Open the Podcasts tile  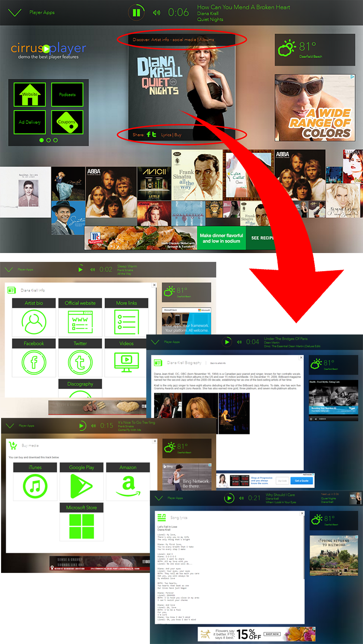(67, 94)
